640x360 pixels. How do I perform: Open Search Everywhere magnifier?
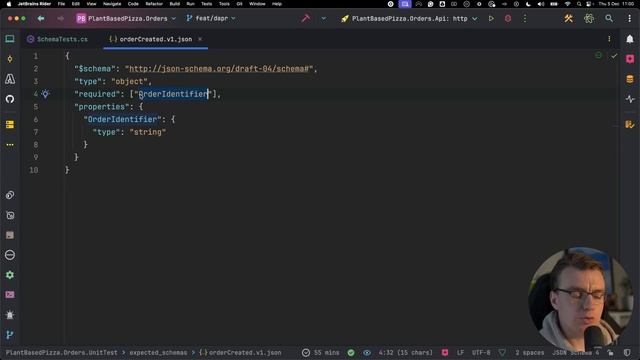(609, 18)
